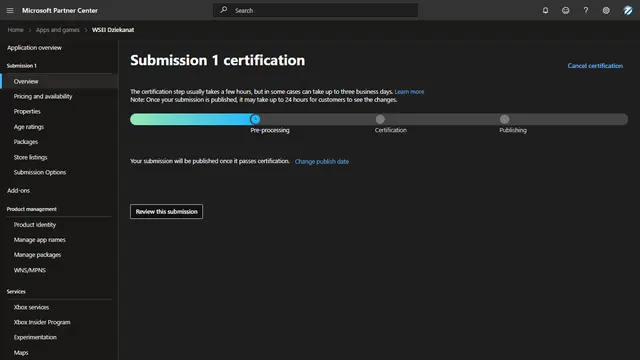Open Store listings page
640x360 pixels.
coord(30,157)
